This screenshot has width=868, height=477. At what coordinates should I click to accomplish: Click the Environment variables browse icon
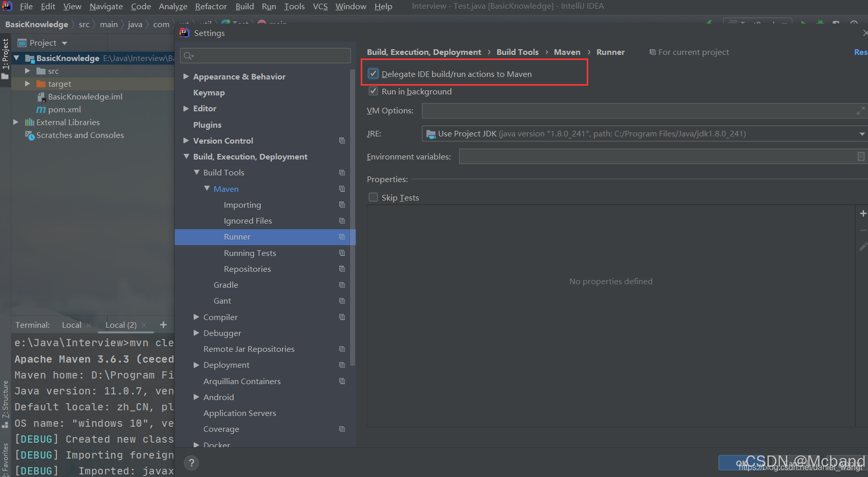coord(861,156)
